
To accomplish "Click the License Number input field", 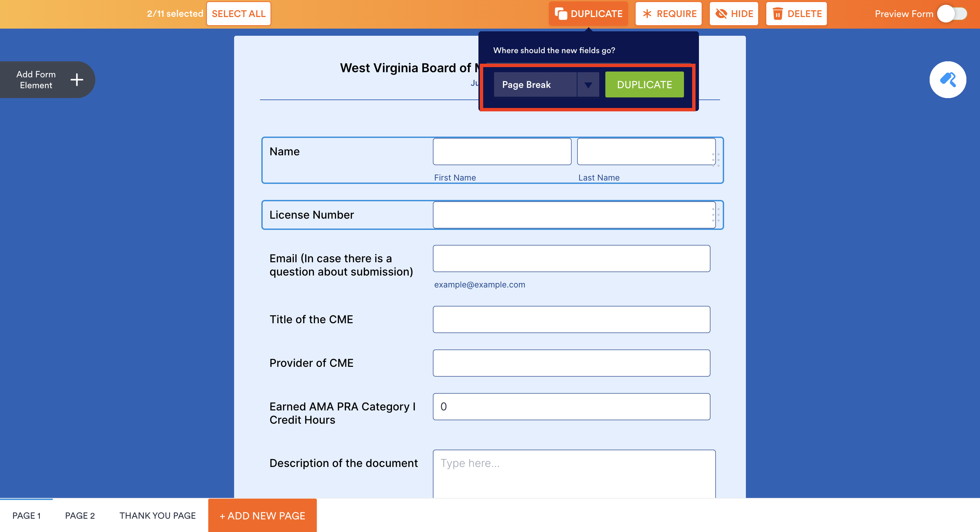I will [574, 215].
